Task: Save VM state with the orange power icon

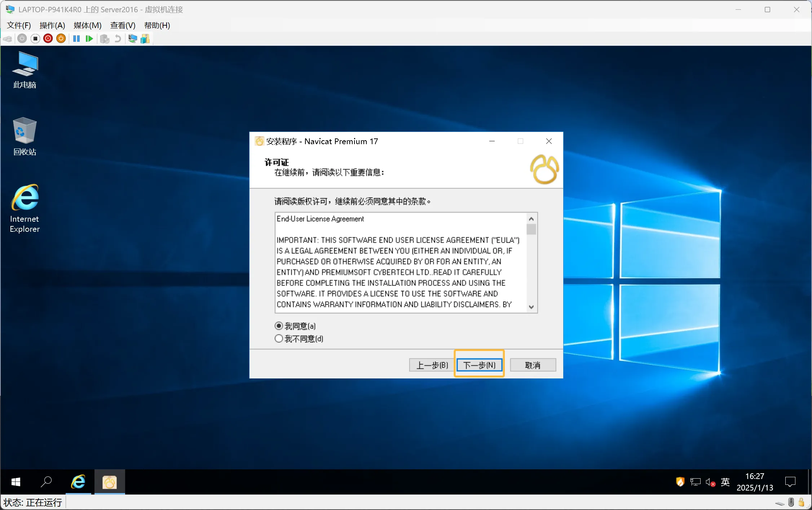Action: point(61,39)
